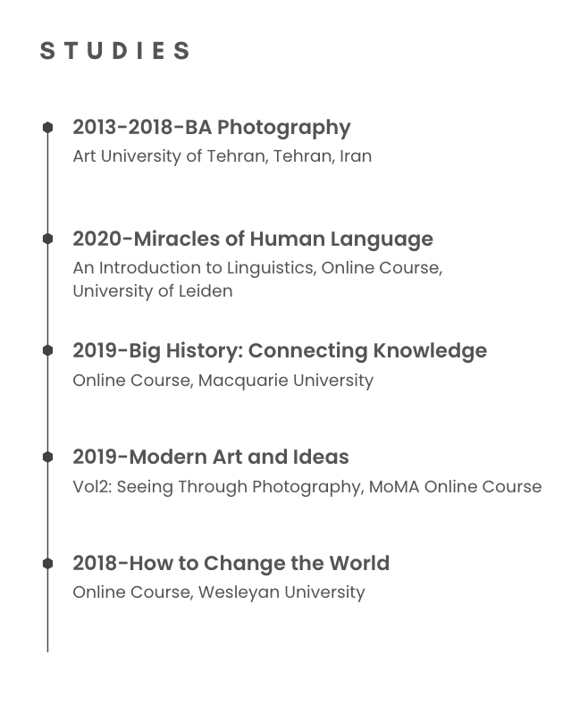Select the 'Tehran, Iran' location text
Viewport: 588px width, 722px height.
pyautogui.click(x=323, y=156)
